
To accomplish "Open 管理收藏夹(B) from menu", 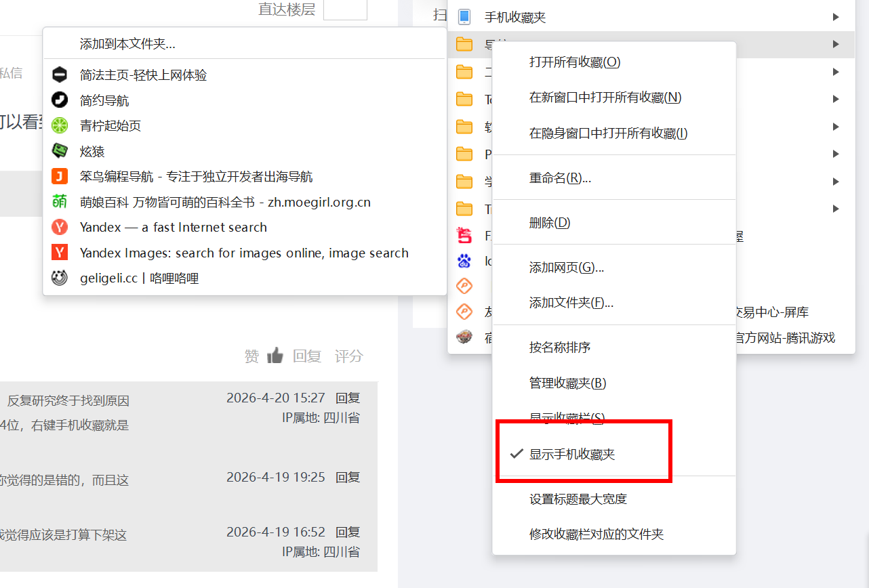I will [x=614, y=383].
